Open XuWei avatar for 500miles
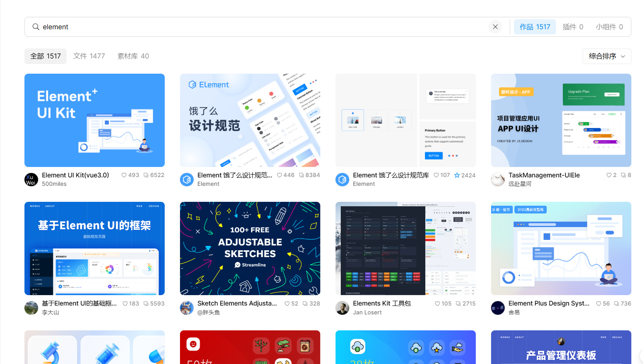Image resolution: width=643 pixels, height=364 pixels. click(31, 179)
